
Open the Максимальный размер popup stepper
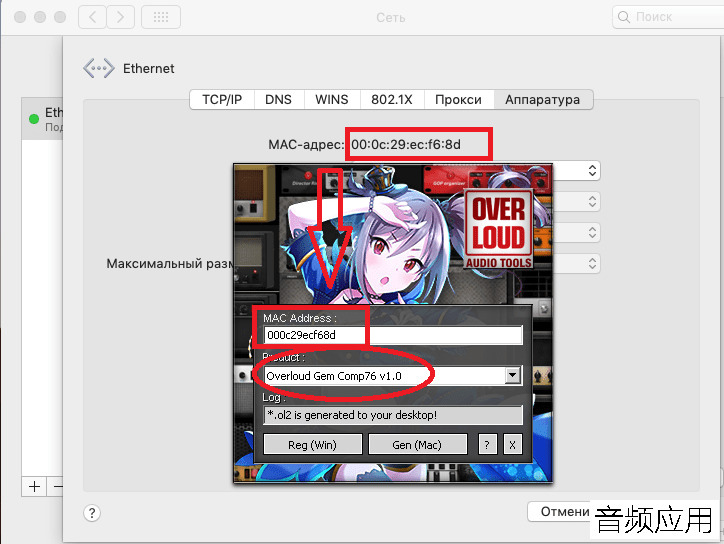592,263
